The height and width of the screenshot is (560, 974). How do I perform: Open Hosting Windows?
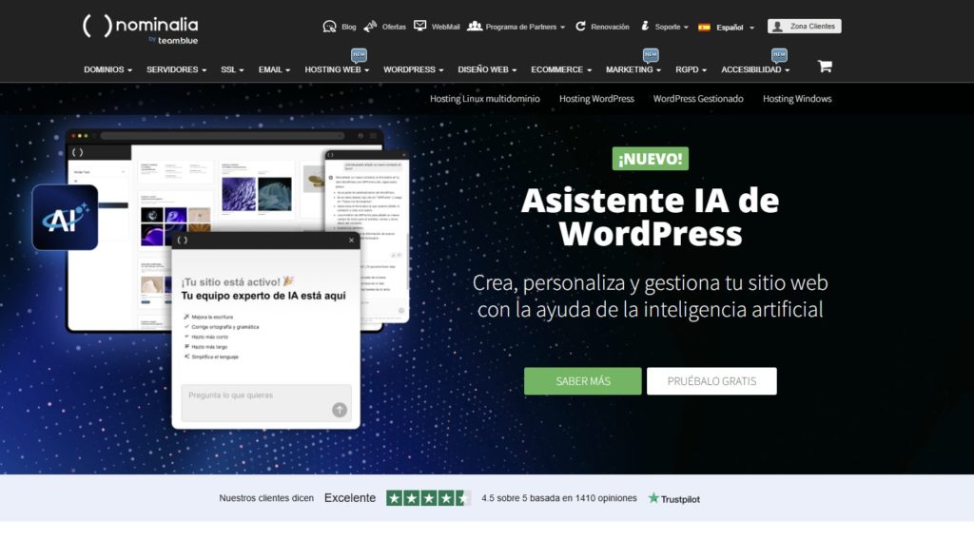tap(797, 99)
